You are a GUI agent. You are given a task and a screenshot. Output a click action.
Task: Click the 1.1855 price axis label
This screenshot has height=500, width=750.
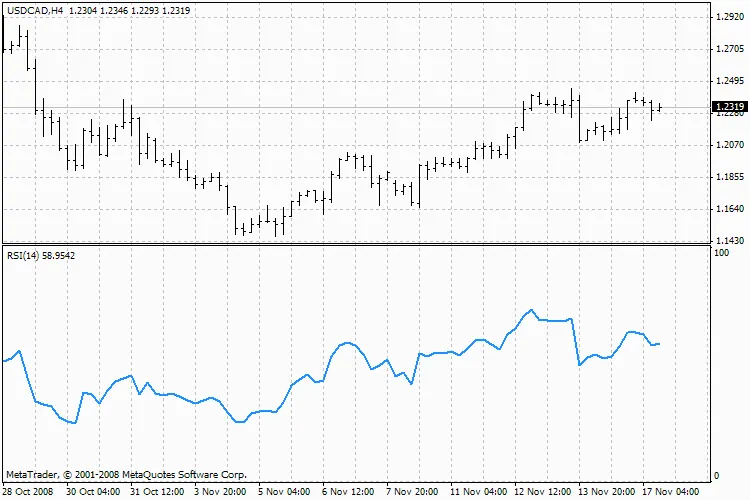tap(727, 177)
